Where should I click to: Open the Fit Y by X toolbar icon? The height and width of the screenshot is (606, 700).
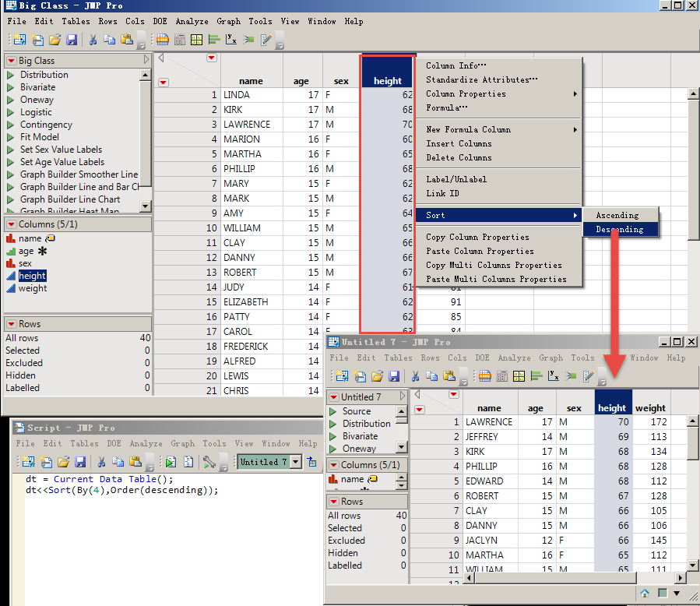click(x=231, y=40)
